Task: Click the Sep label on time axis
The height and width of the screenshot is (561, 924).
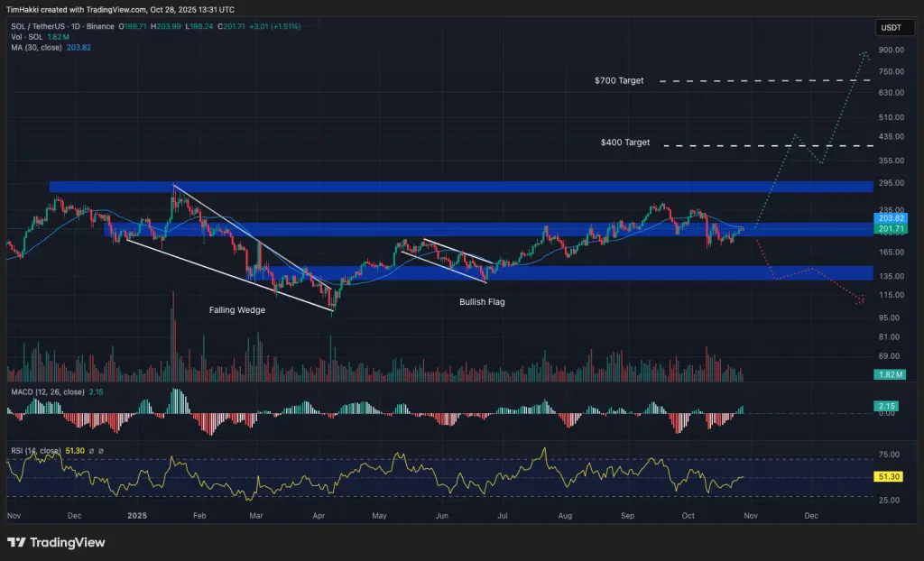Action: (x=627, y=516)
